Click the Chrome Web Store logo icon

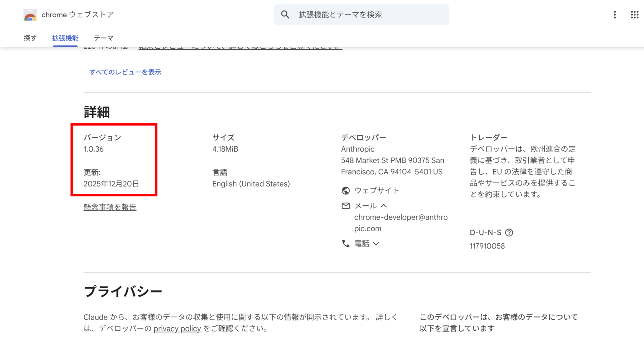tap(30, 15)
